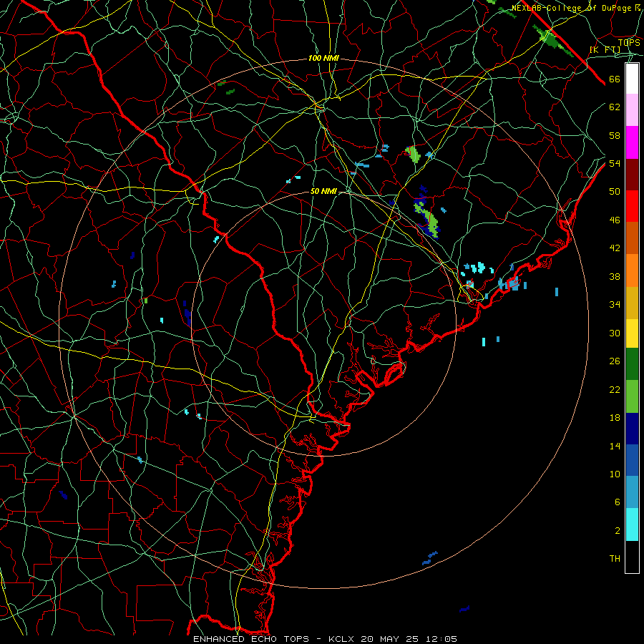
Task: Select the "54" scale label
Action: coord(615,163)
